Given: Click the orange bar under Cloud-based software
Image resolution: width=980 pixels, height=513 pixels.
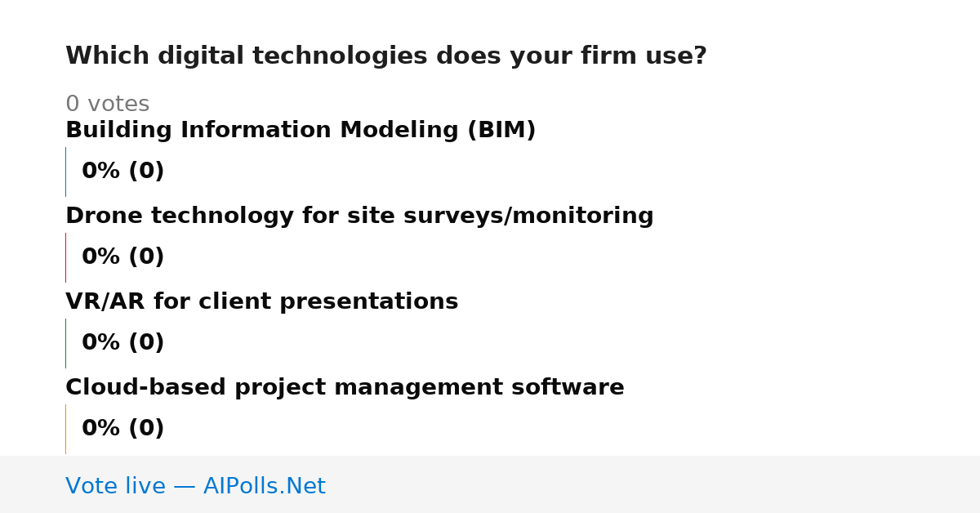Looking at the screenshot, I should [65, 429].
